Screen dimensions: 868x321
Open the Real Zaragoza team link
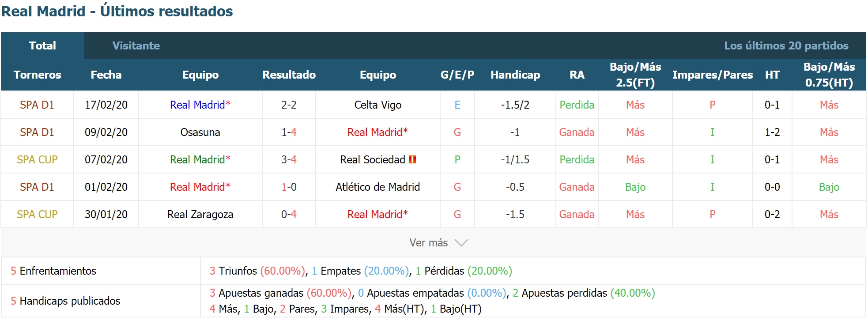click(200, 214)
